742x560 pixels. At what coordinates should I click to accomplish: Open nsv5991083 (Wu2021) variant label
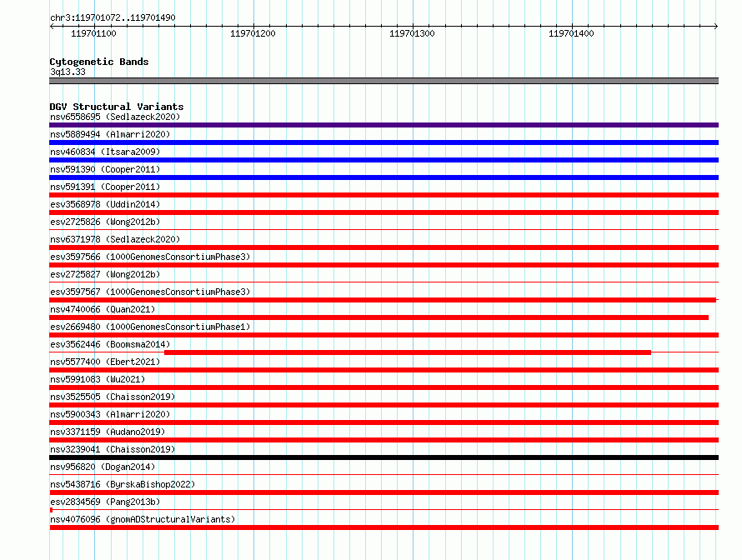[98, 379]
